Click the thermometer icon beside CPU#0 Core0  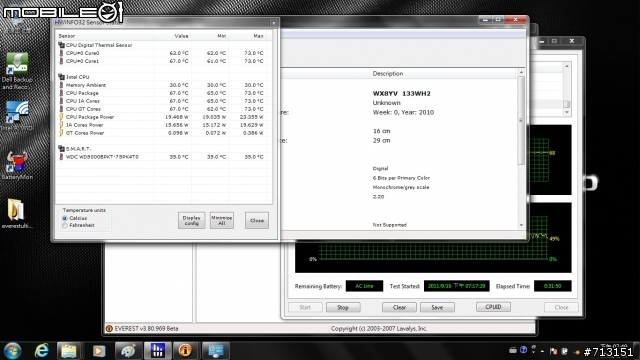61,53
